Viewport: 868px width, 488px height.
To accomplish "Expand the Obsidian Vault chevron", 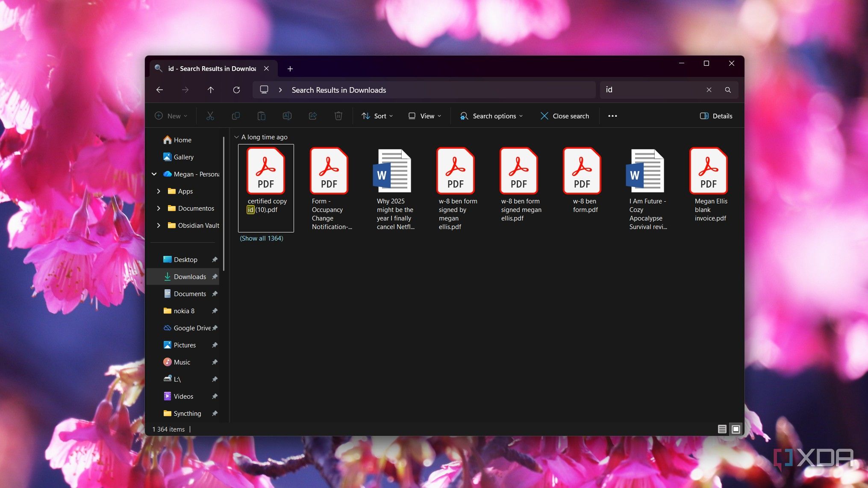I will tap(159, 225).
